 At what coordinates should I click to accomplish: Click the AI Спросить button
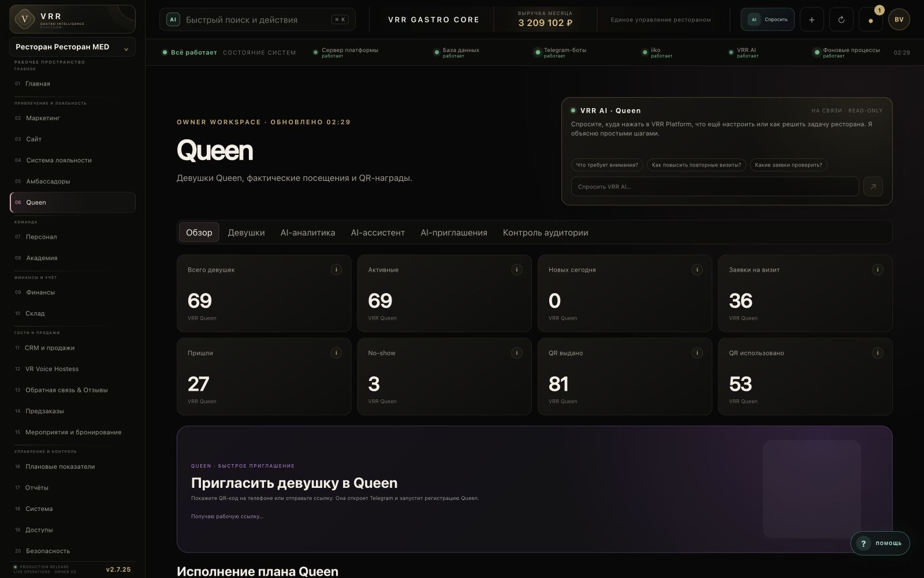(767, 20)
